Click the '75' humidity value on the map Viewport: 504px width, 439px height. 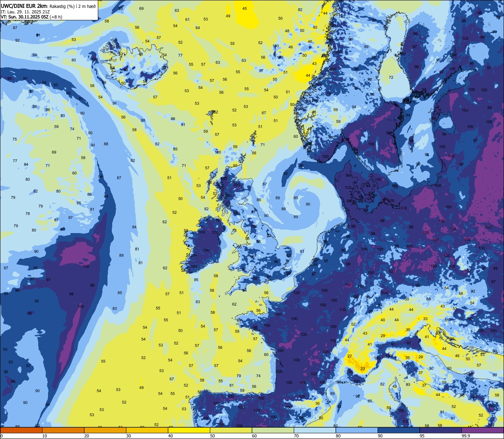point(15,139)
